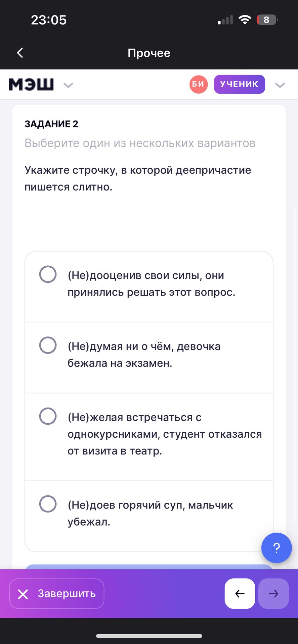Tap the clock showing 23:05
The width and height of the screenshot is (298, 644).
pyautogui.click(x=49, y=20)
